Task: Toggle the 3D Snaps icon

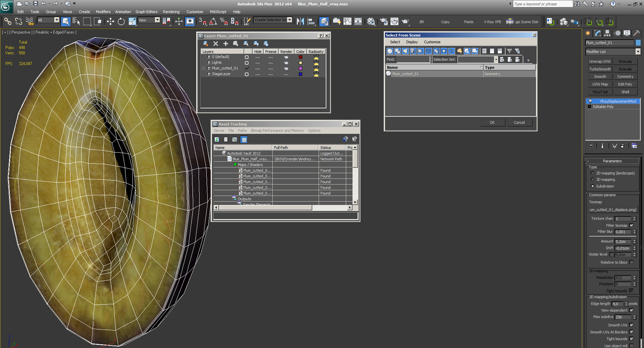Action: [x=202, y=21]
